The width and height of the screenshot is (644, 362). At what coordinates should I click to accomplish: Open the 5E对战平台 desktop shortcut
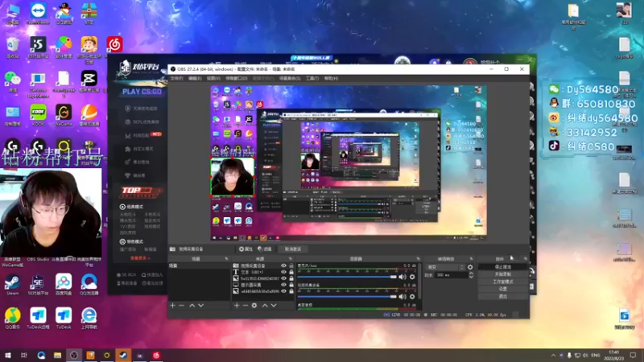pos(38,285)
